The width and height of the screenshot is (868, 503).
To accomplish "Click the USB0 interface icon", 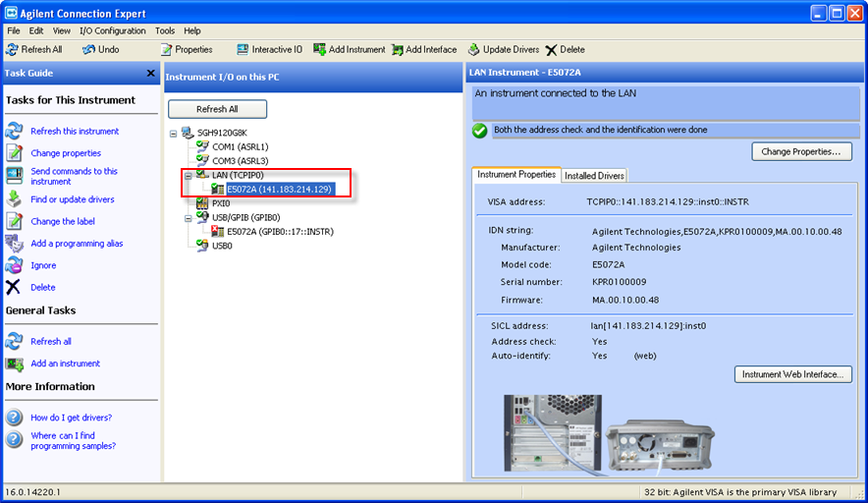I will point(202,246).
